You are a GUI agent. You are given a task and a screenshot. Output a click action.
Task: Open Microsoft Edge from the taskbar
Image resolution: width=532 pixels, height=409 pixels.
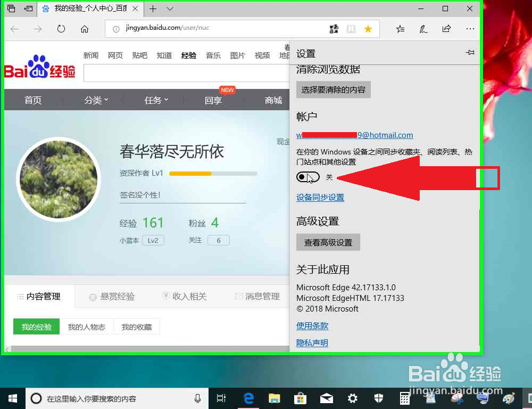(x=248, y=398)
